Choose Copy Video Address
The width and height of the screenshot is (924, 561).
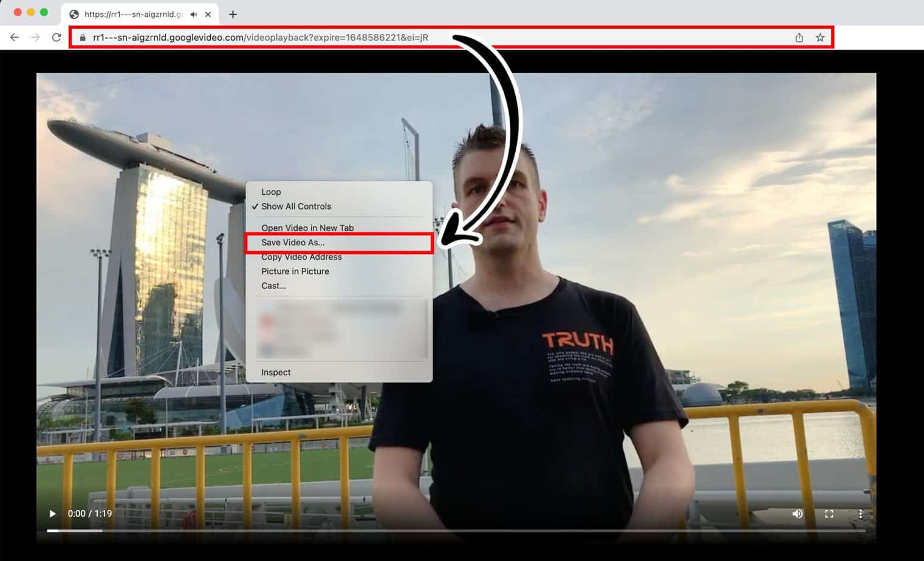tap(339, 257)
